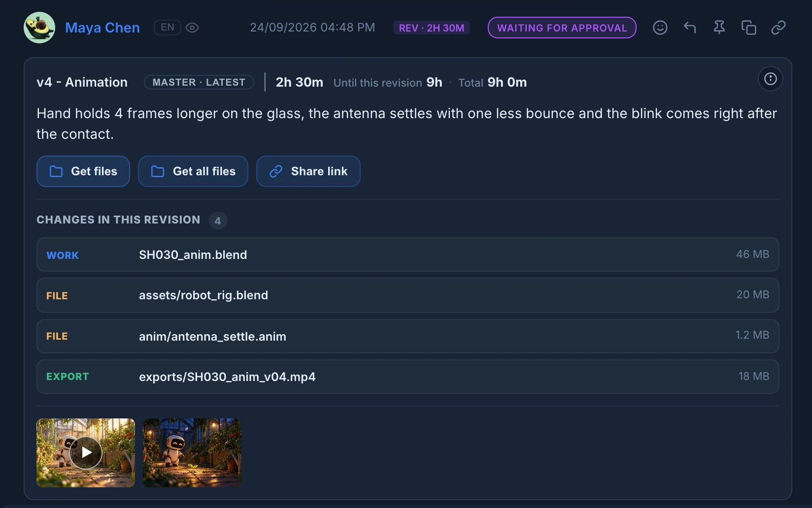Click the chain link icon in header

click(778, 28)
